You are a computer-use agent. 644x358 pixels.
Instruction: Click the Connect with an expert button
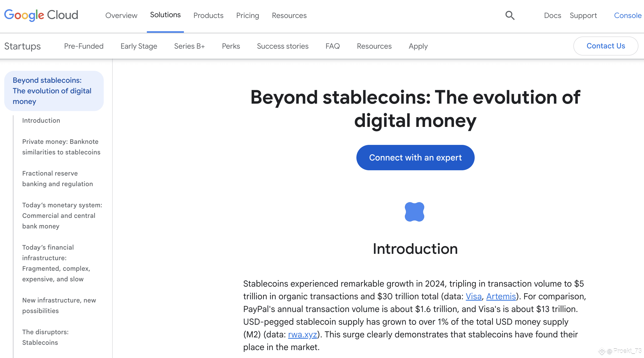tap(415, 158)
